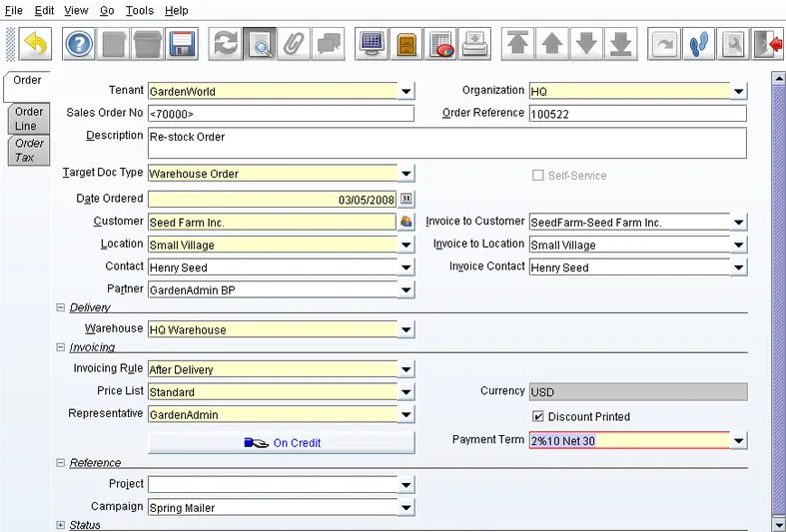Open the Payment Term dropdown
The height and width of the screenshot is (532, 786).
[739, 440]
